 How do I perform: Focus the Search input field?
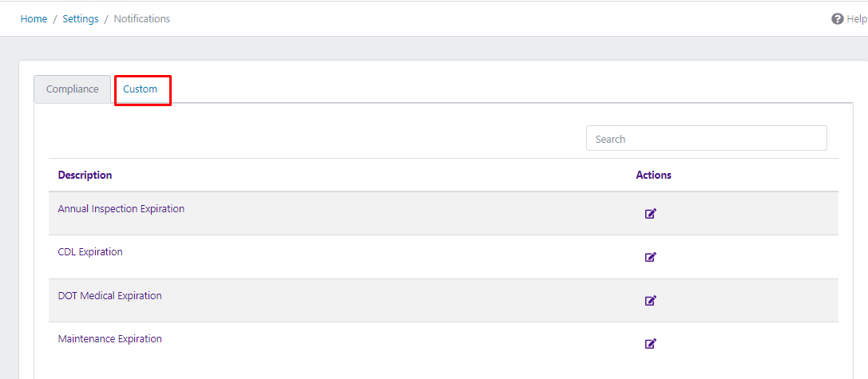click(706, 139)
